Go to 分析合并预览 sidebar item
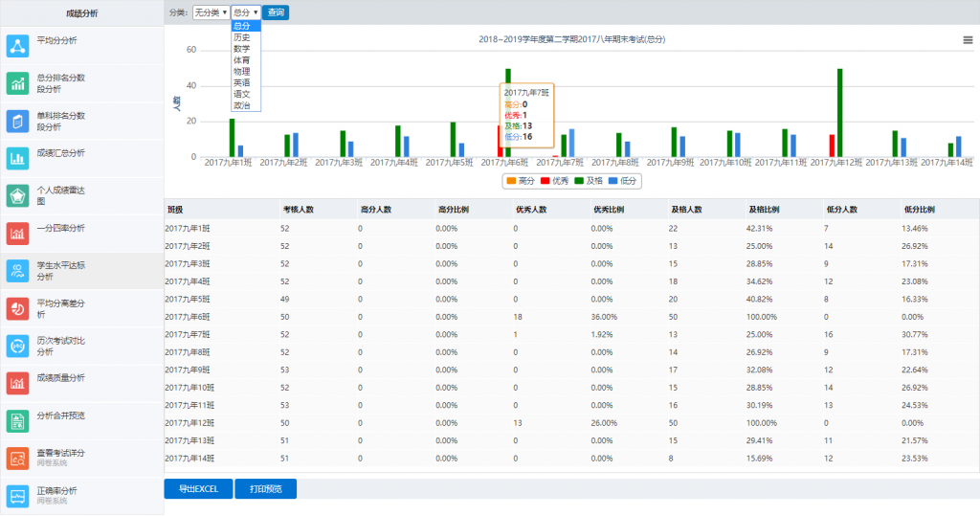This screenshot has width=980, height=516. point(61,415)
